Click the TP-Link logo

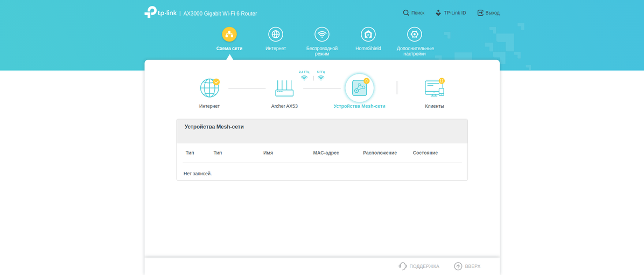pos(160,12)
